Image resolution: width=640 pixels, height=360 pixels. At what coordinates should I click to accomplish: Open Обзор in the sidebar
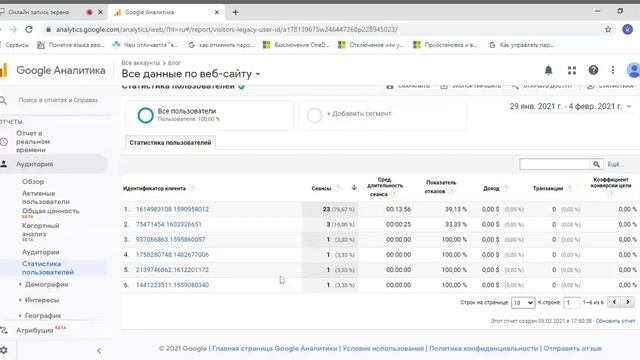(33, 182)
